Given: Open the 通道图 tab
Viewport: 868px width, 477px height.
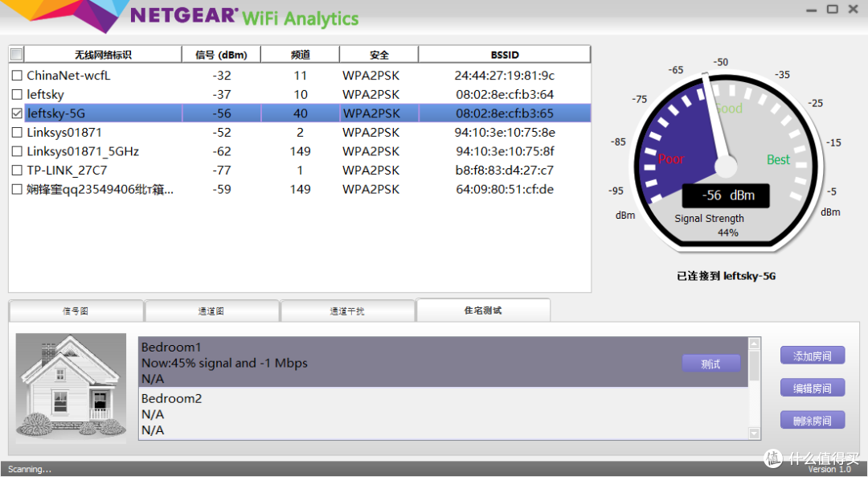Looking at the screenshot, I should pyautogui.click(x=211, y=310).
